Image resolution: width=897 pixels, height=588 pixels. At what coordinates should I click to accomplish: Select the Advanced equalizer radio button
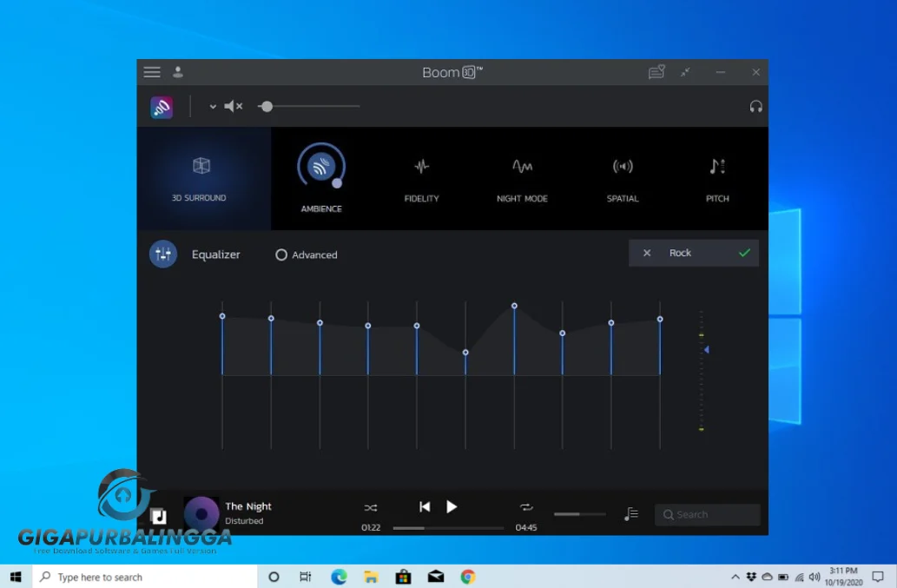tap(281, 255)
